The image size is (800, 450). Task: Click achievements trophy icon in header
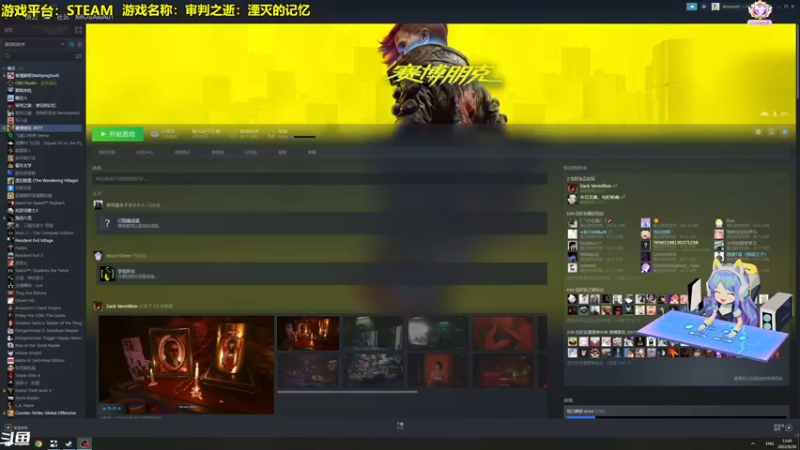(271, 134)
